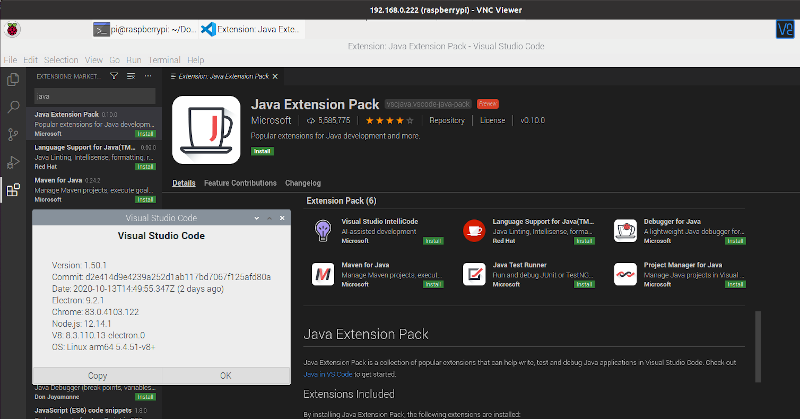The height and width of the screenshot is (419, 800).
Task: Open the Search view in activity bar
Action: click(13, 106)
